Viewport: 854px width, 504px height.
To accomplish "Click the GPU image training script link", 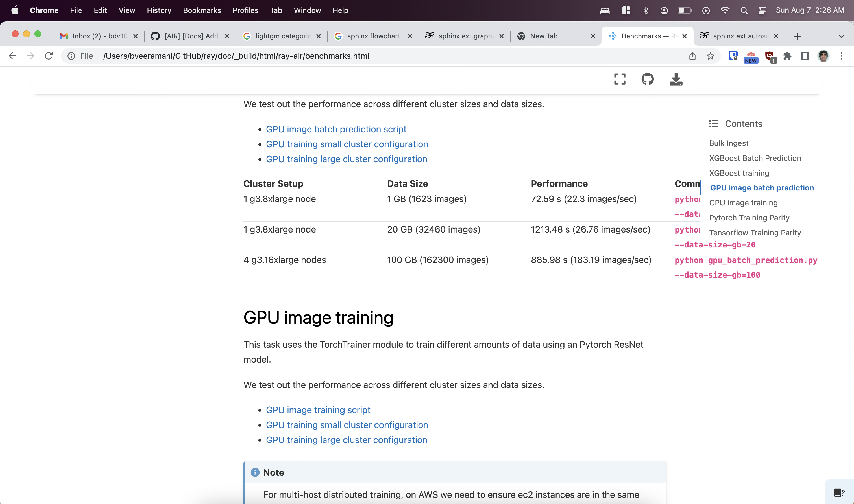I will 318,410.
